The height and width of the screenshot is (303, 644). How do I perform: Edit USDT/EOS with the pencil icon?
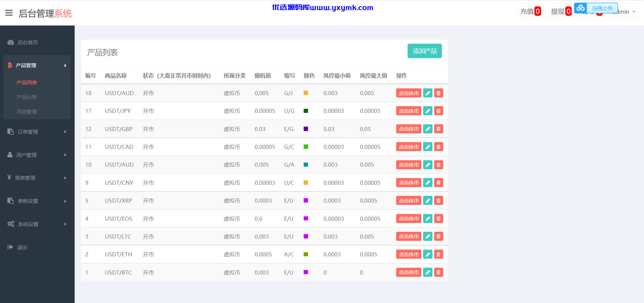click(x=427, y=219)
